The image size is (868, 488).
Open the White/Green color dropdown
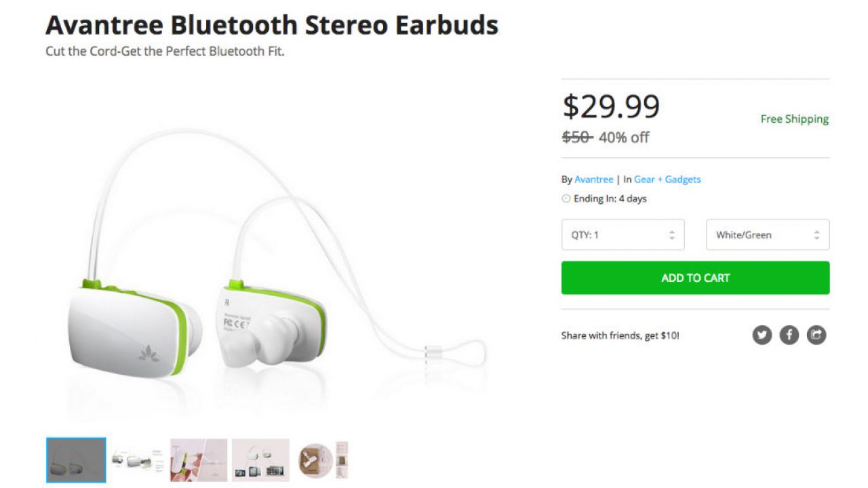point(768,235)
